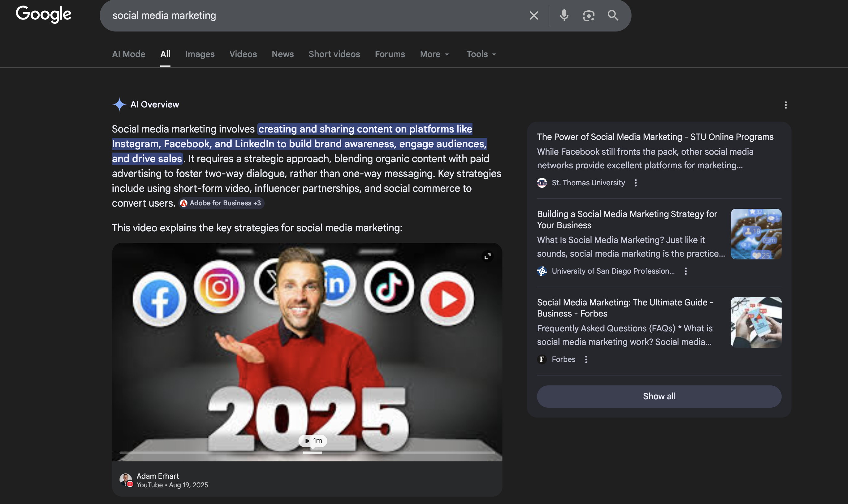Click the Show all button
This screenshot has width=848, height=504.
click(x=659, y=396)
